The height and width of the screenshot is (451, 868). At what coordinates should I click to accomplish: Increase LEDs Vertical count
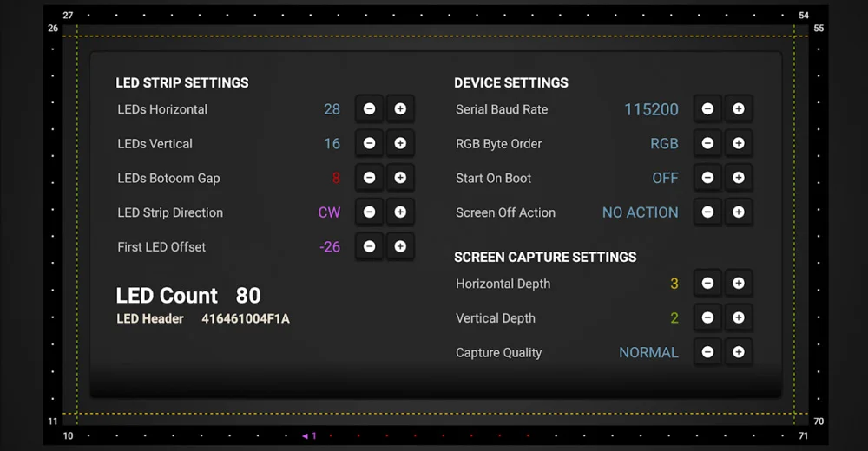tap(400, 143)
